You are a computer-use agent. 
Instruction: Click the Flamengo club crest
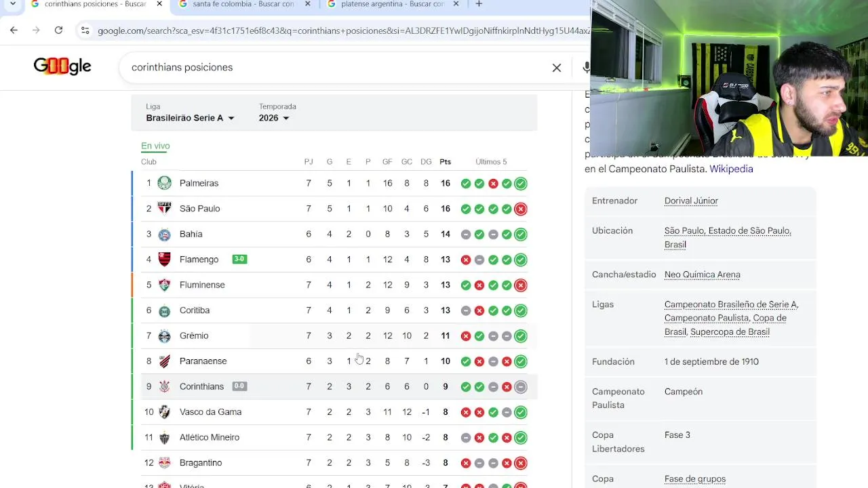click(164, 260)
